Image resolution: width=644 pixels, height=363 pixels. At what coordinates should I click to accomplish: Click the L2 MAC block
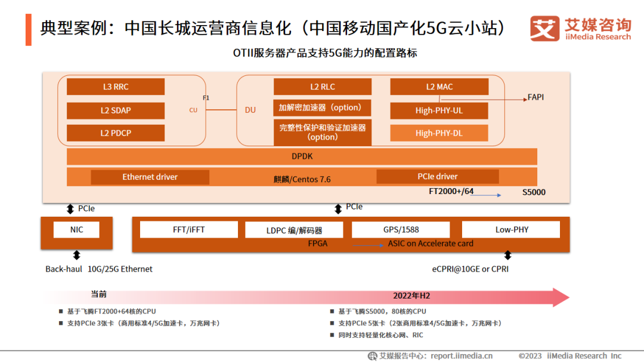(439, 87)
